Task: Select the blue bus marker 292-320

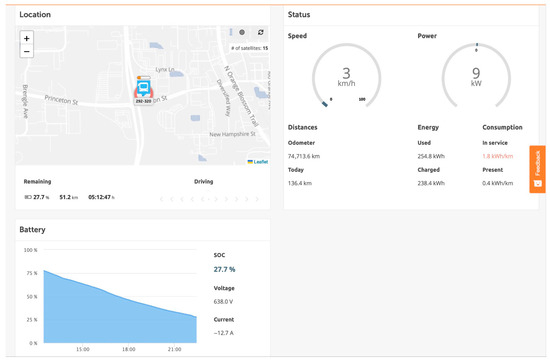Action: click(x=143, y=88)
